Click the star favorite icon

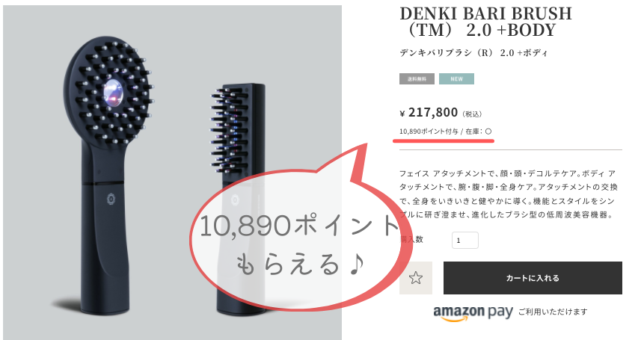pyautogui.click(x=416, y=278)
